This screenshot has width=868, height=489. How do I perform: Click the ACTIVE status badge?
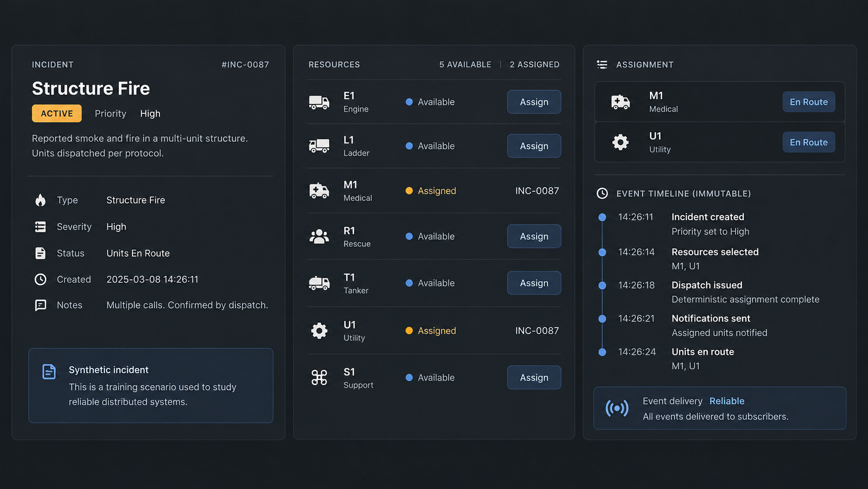pyautogui.click(x=57, y=113)
